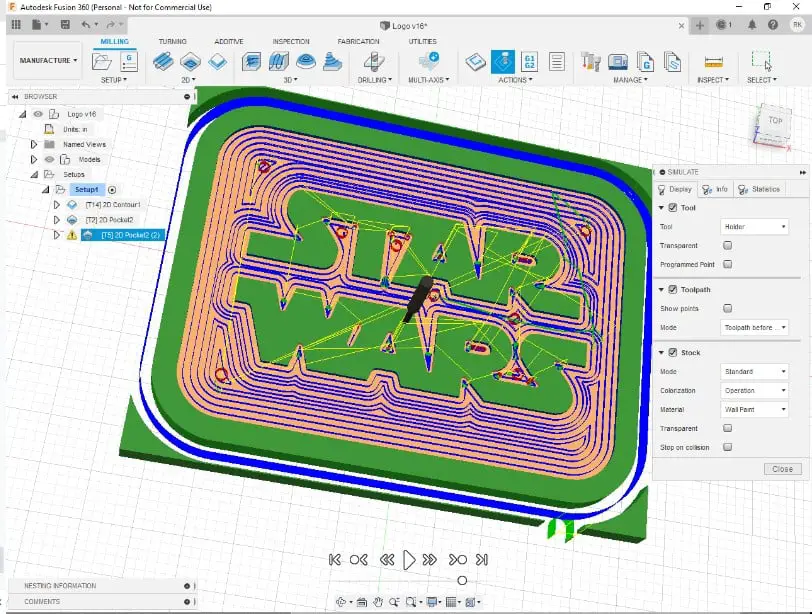Expand the Models tree node
This screenshot has height=614, width=812.
pyautogui.click(x=34, y=159)
